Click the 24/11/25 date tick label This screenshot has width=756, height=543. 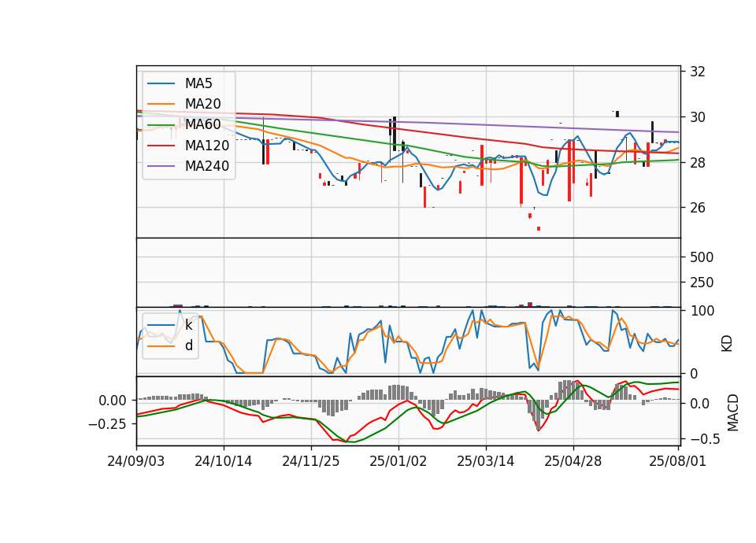(x=311, y=461)
